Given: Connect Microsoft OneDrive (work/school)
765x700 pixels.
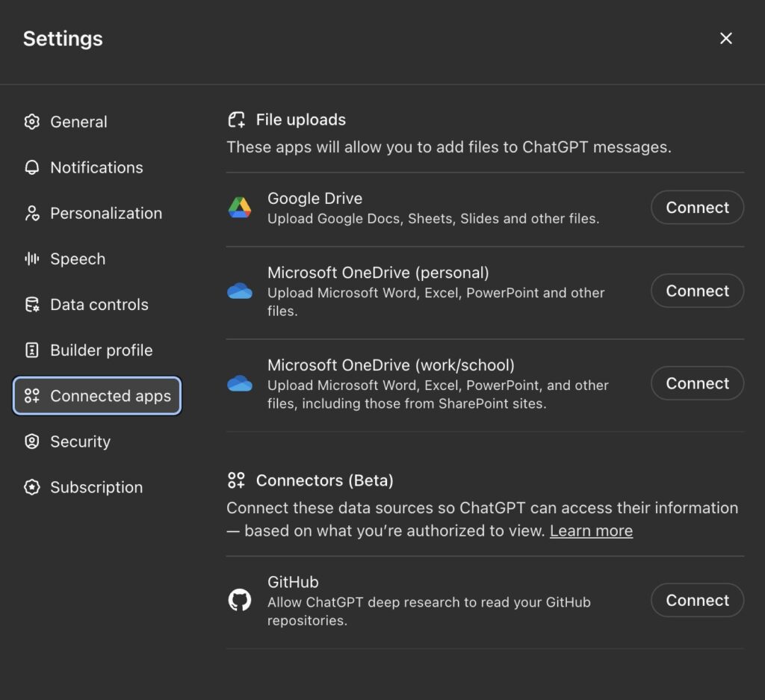Looking at the screenshot, I should click(697, 383).
